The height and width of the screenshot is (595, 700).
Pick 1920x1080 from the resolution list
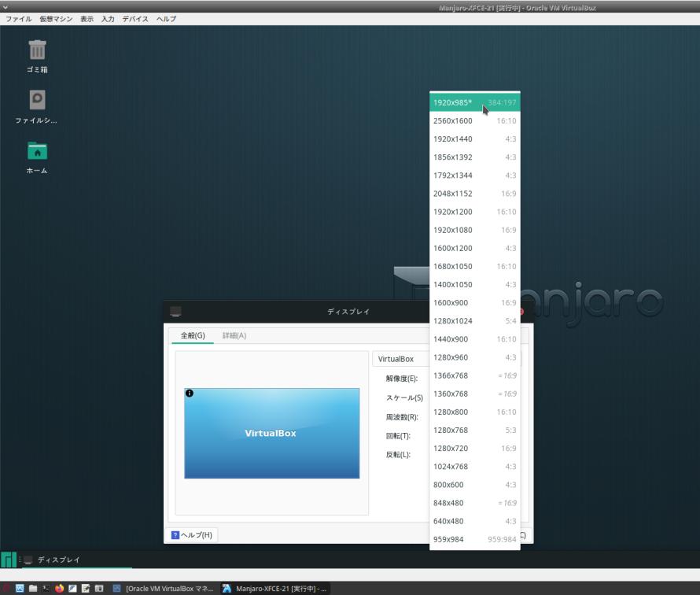click(474, 230)
